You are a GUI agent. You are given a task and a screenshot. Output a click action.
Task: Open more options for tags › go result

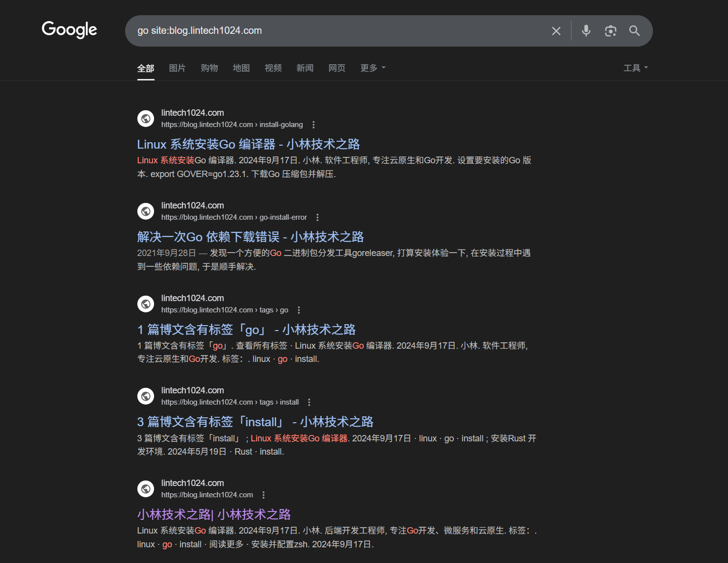pos(299,310)
